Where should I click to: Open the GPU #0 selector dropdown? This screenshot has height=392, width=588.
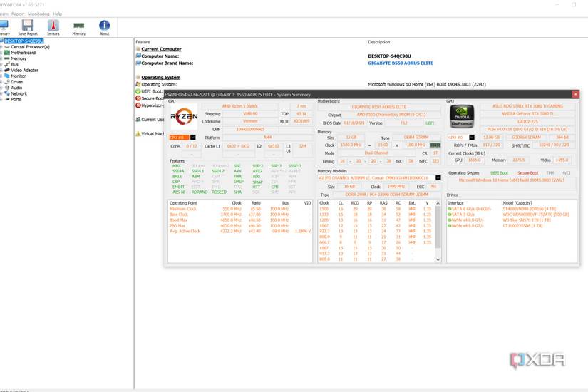[472, 138]
